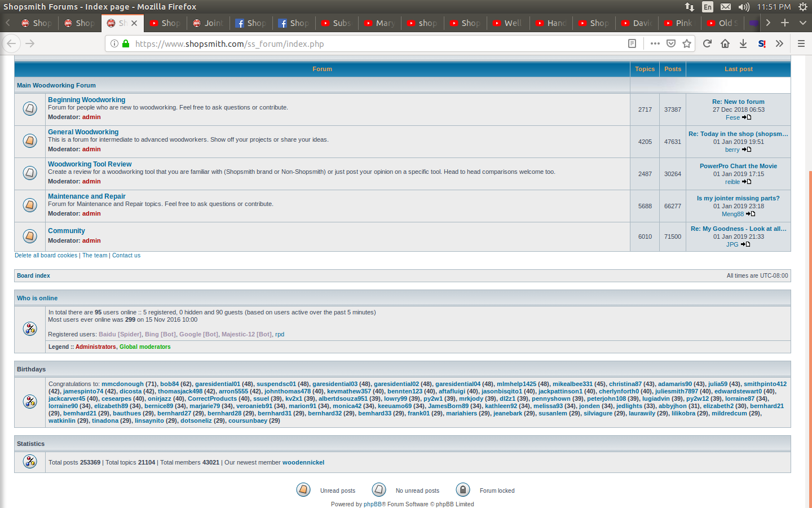The width and height of the screenshot is (812, 508).
Task: Switch to the 'Subs' YouTube tab
Action: coord(337,23)
